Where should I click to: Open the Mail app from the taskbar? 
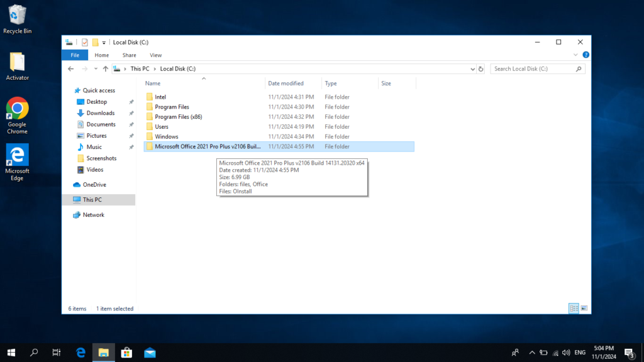(x=150, y=353)
